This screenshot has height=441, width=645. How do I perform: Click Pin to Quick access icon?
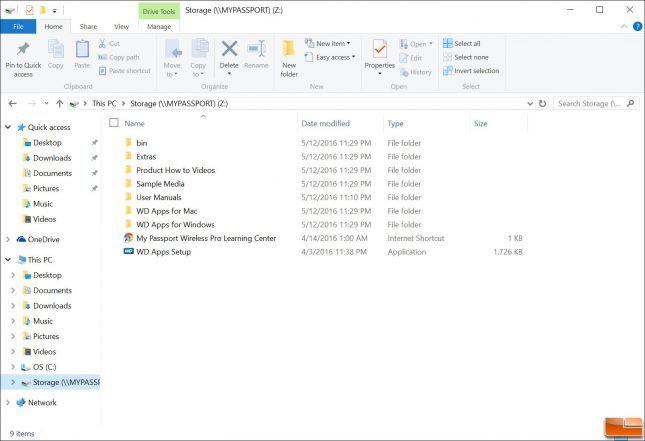tap(23, 49)
